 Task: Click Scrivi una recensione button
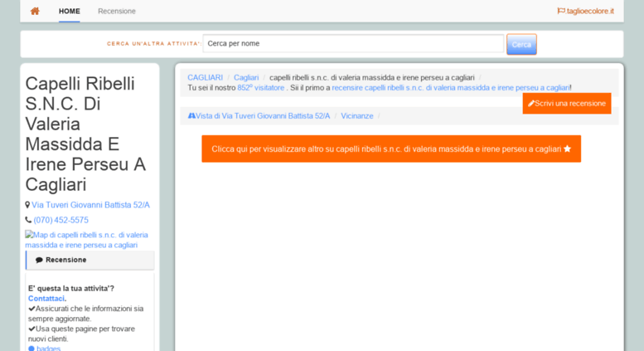[567, 104]
